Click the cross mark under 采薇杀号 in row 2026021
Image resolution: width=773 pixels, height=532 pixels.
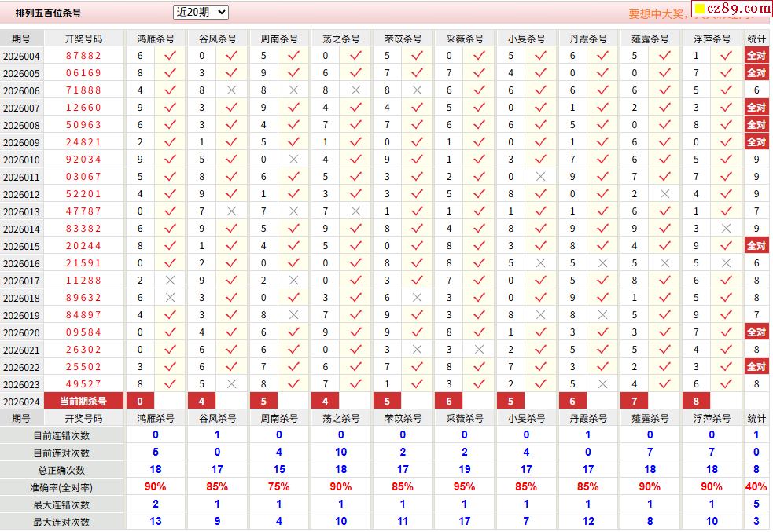point(479,349)
